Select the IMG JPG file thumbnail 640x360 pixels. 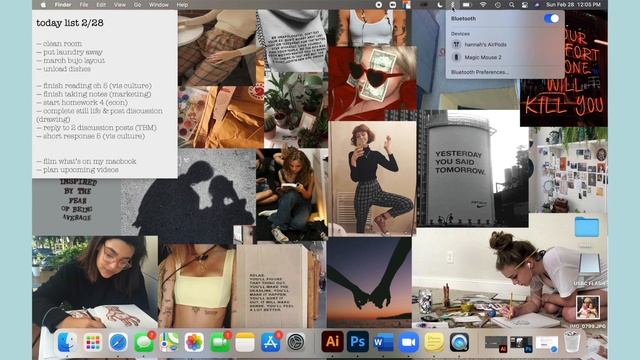(588, 307)
